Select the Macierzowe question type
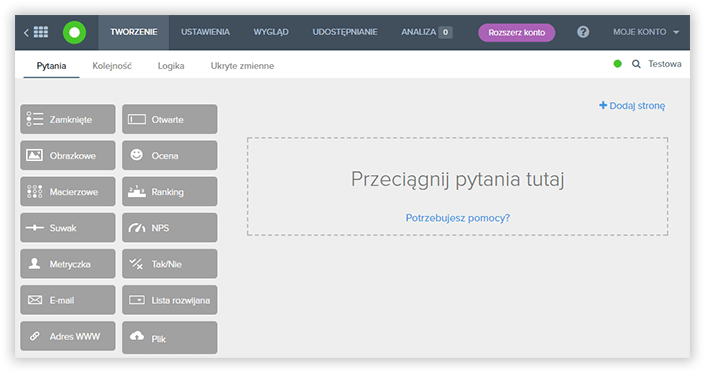The width and height of the screenshot is (705, 373). click(68, 191)
